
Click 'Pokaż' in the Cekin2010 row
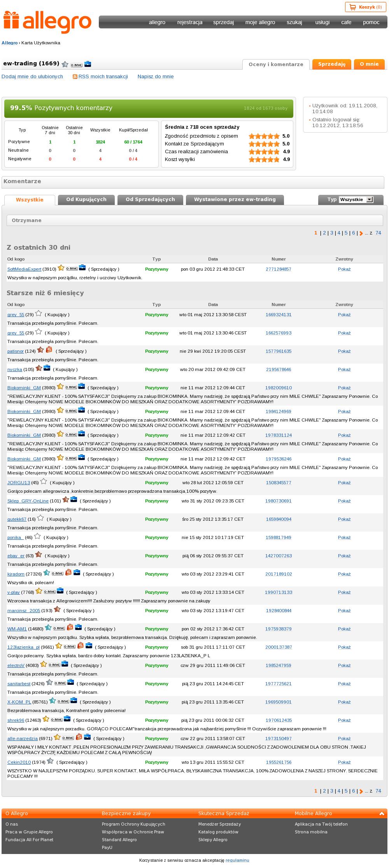[344, 762]
